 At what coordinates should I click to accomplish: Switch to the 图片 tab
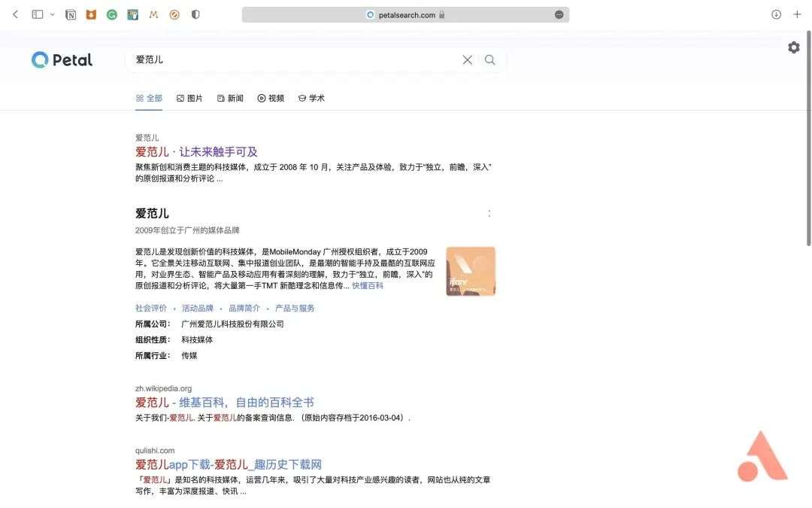pos(189,98)
